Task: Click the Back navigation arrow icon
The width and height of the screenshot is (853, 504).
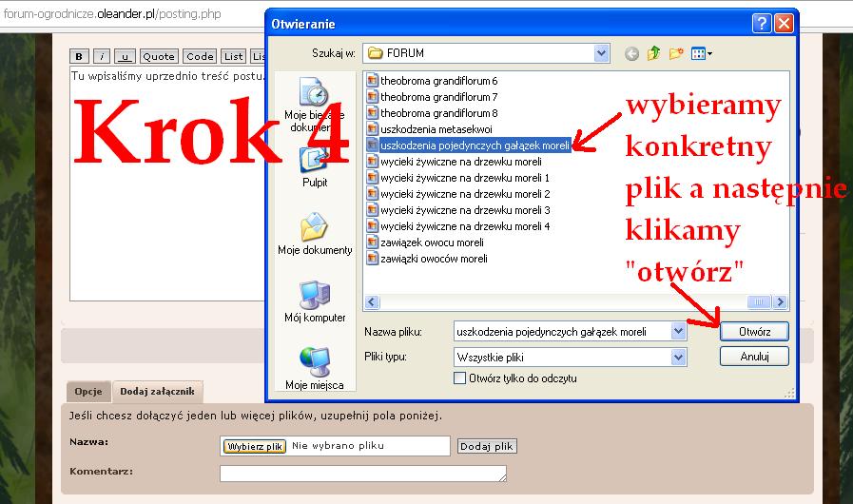Action: click(631, 53)
